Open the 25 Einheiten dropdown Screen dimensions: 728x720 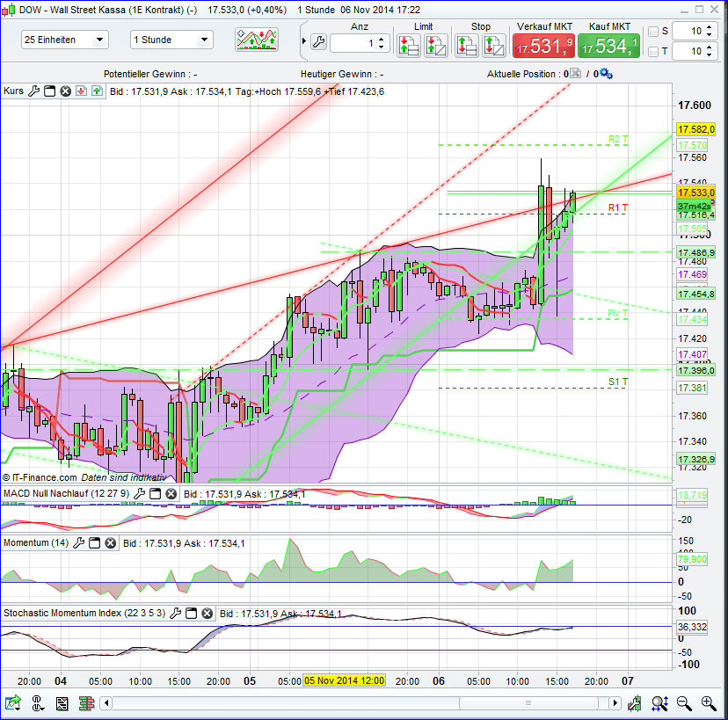[x=64, y=39]
